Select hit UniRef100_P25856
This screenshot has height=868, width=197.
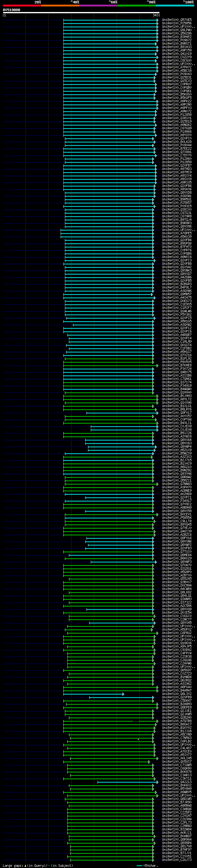[177, 23]
